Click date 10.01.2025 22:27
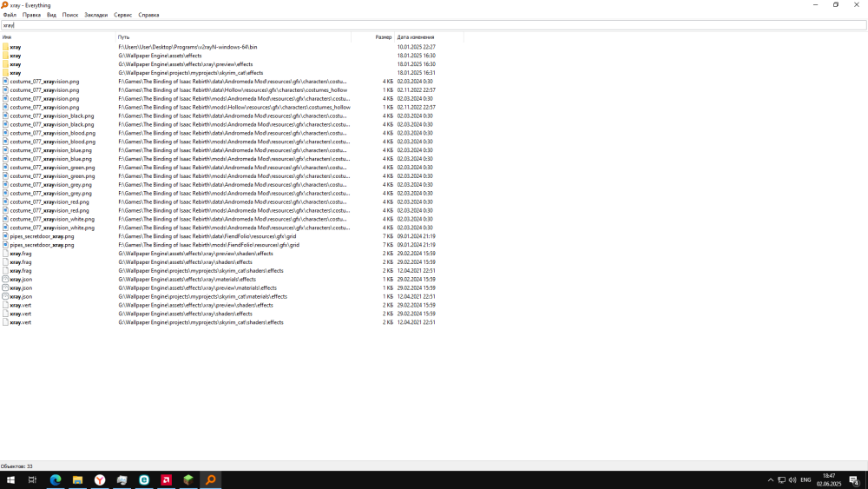Viewport: 868px width, 489px height. point(417,47)
